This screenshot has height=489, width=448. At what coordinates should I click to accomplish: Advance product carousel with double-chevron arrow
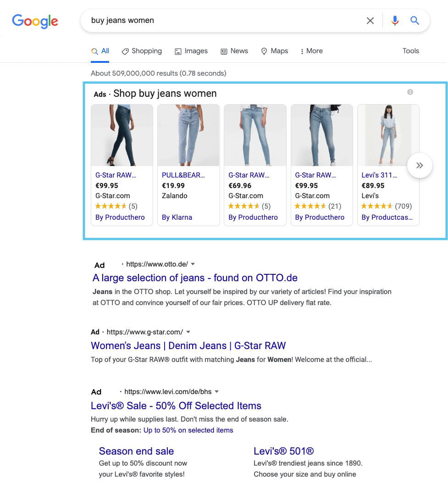click(x=420, y=165)
